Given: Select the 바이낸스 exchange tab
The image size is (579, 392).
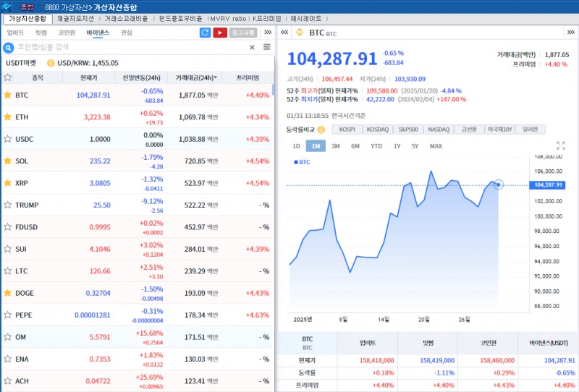Looking at the screenshot, I should 98,33.
